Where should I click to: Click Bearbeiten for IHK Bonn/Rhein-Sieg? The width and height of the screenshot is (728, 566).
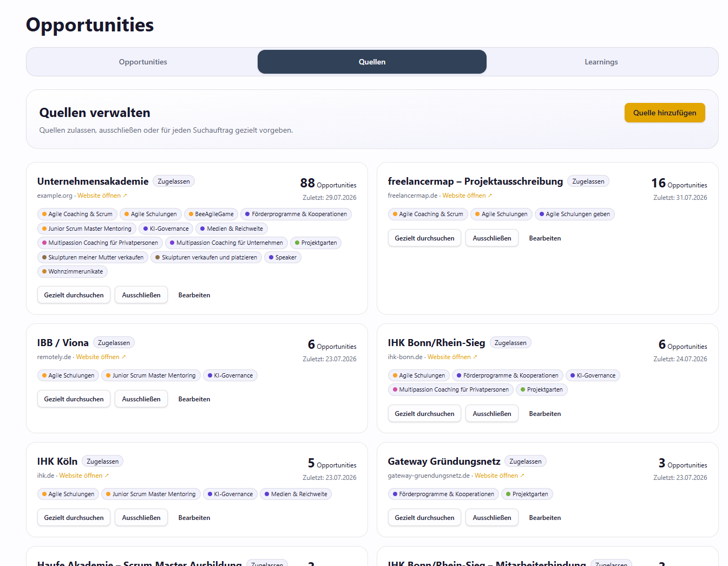[545, 414]
